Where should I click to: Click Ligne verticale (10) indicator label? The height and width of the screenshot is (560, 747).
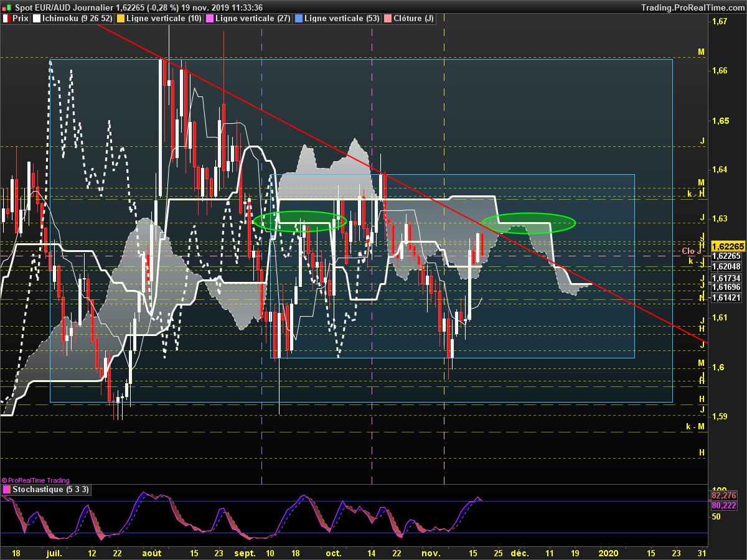pos(163,19)
